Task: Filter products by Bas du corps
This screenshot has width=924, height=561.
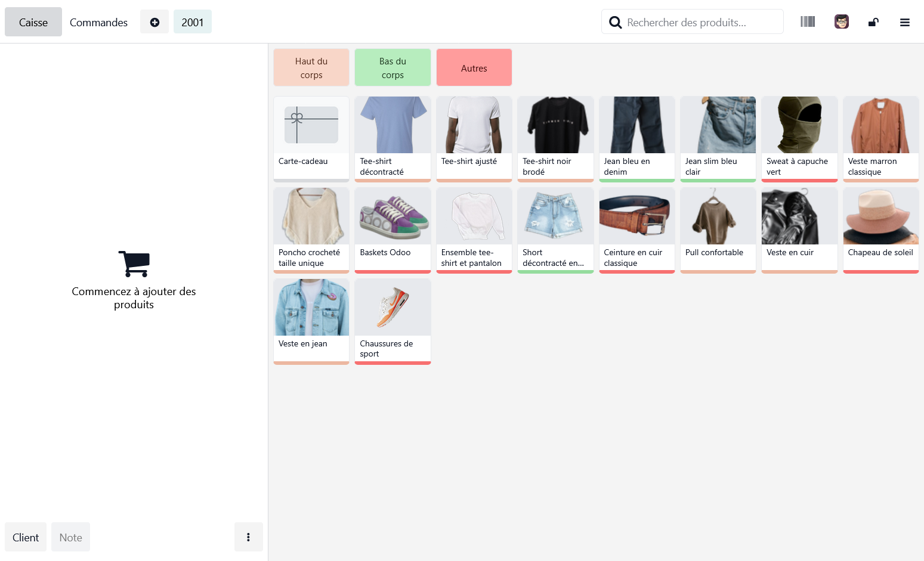Action: coord(393,67)
